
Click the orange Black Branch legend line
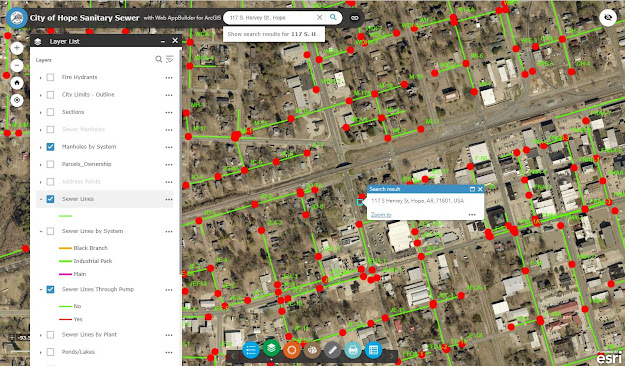[65, 248]
